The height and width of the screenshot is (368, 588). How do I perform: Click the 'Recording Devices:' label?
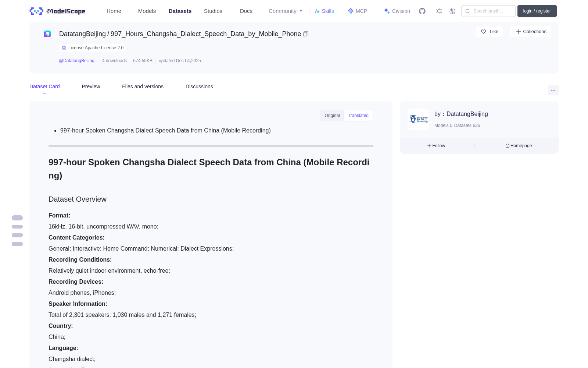[x=76, y=282]
